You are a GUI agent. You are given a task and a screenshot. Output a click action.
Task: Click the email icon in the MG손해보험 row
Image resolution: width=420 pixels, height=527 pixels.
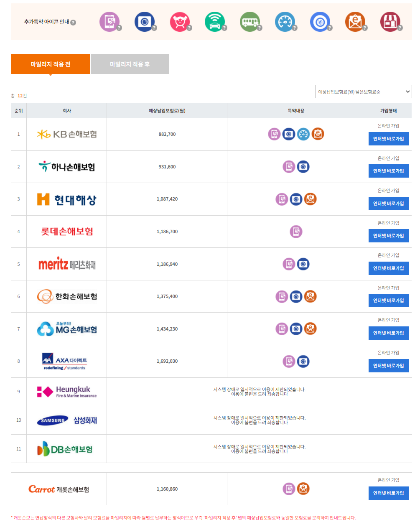[311, 329]
